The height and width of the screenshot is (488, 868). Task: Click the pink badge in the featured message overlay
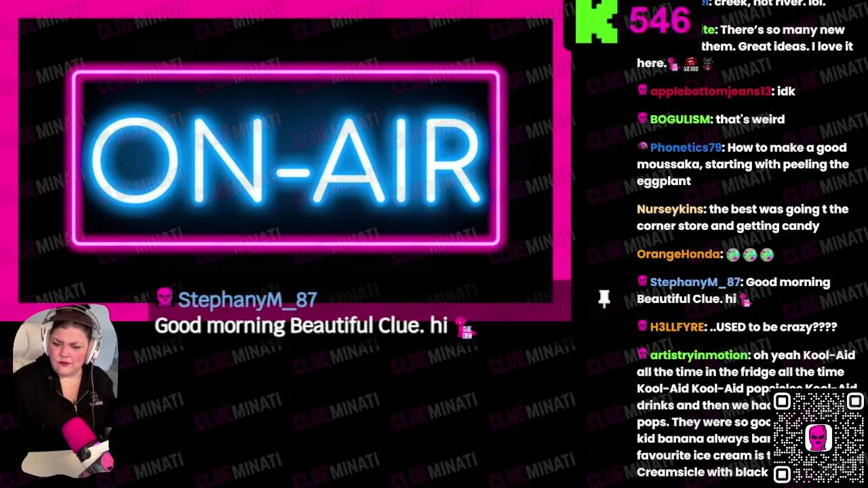(x=164, y=297)
